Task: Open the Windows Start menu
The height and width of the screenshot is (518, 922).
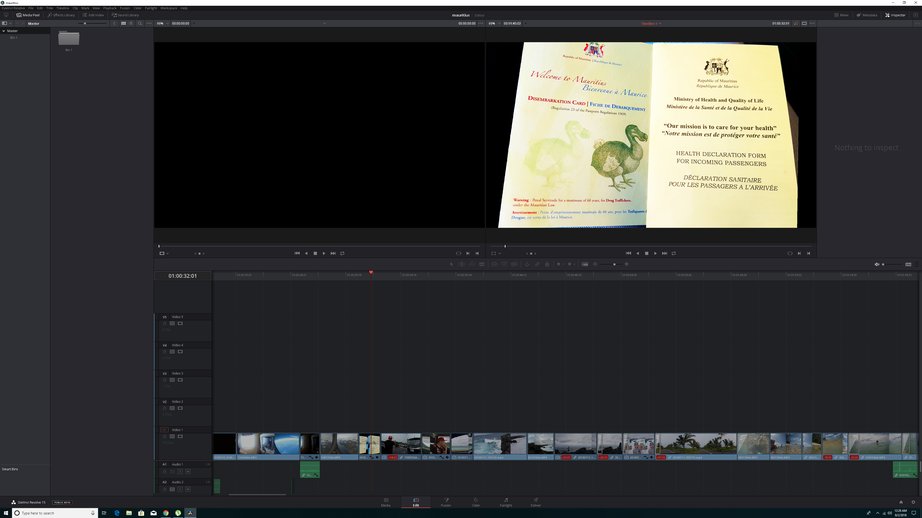Action: (5, 513)
